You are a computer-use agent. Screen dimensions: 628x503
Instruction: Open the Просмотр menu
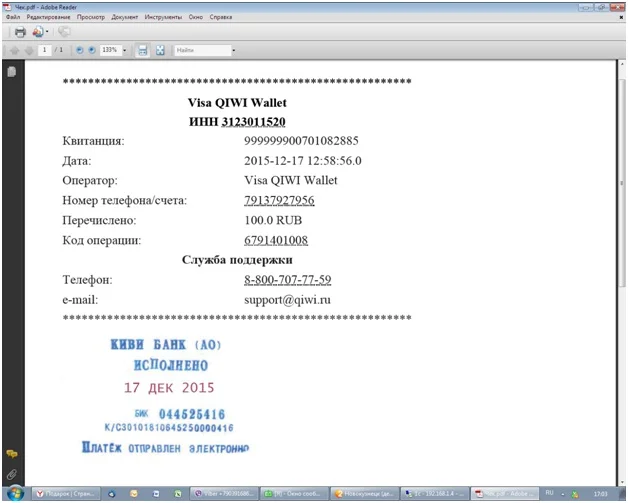pyautogui.click(x=91, y=17)
